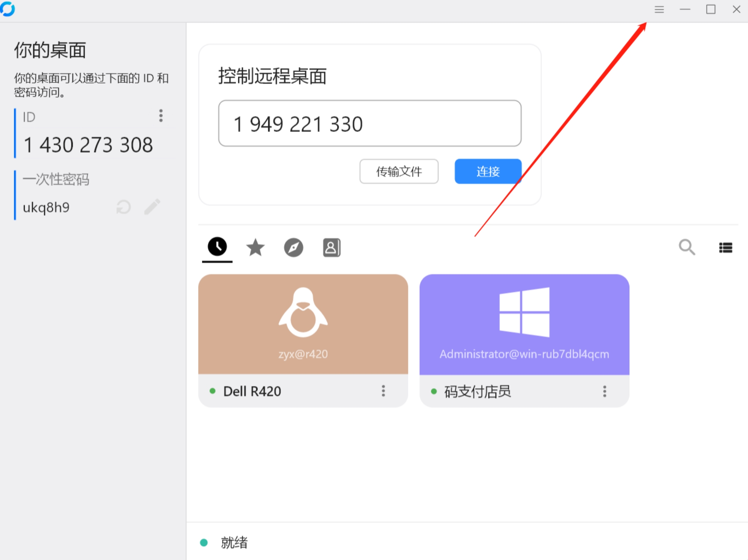The height and width of the screenshot is (560, 748).
Task: Click the Linux penguin icon on Dell card
Action: pos(303,312)
